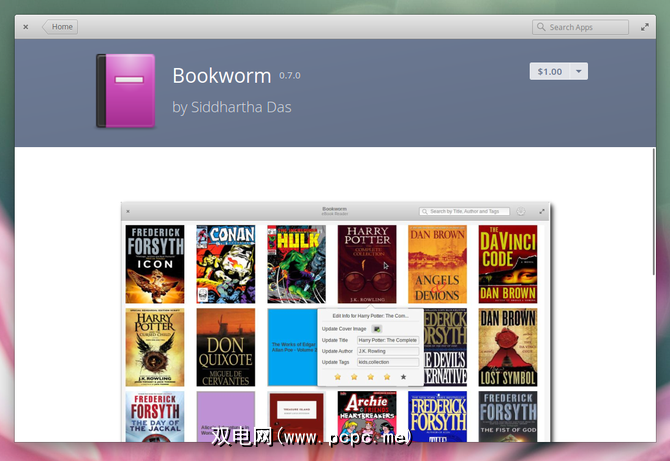
Task: Open the Don Quixote cover
Action: click(226, 347)
